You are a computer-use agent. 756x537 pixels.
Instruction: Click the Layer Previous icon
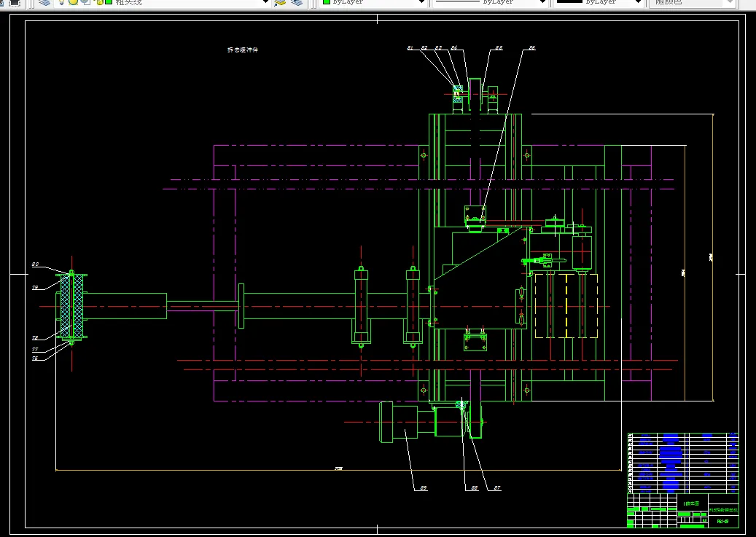pos(296,2)
